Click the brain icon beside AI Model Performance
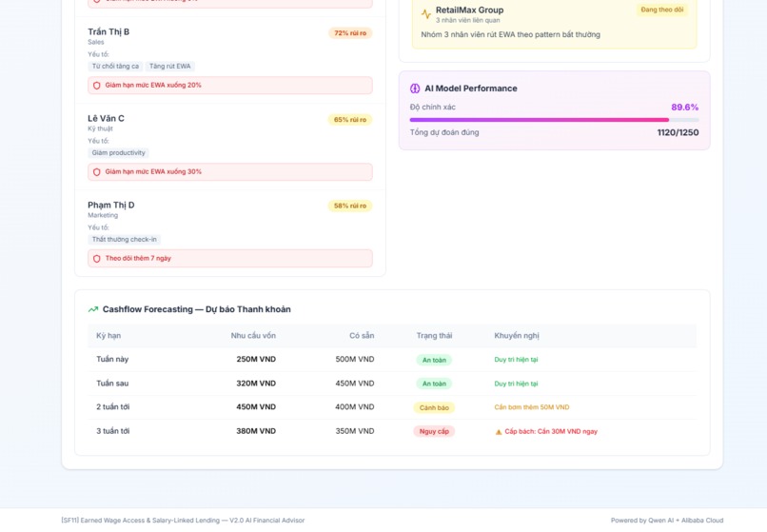 pyautogui.click(x=414, y=89)
